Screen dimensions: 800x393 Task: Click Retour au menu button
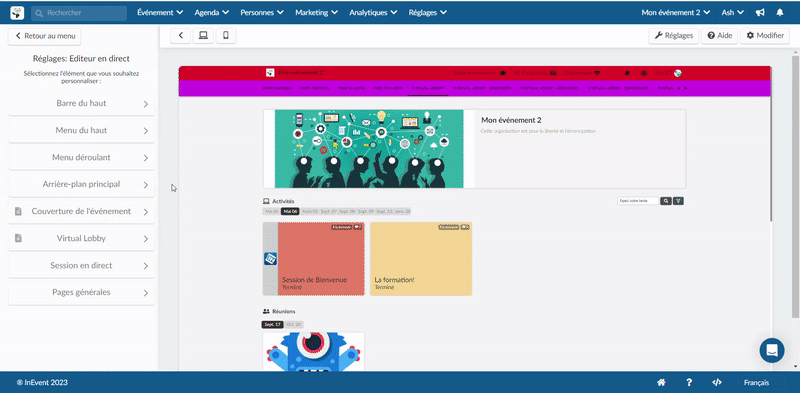click(x=44, y=36)
